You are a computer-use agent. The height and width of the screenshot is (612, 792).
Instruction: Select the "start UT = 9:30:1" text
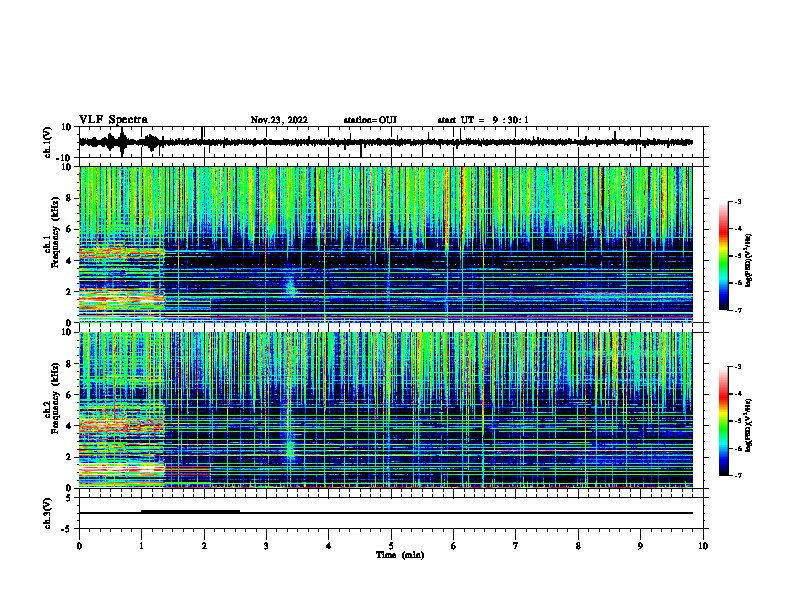(x=483, y=120)
